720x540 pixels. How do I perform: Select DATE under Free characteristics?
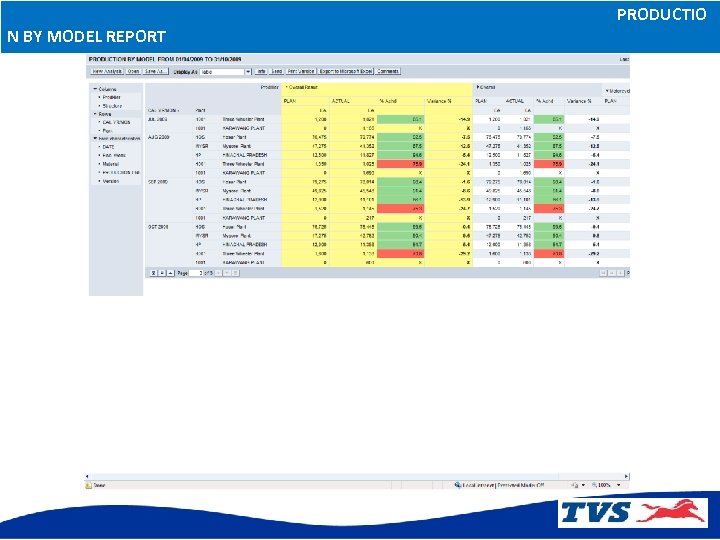(x=108, y=147)
